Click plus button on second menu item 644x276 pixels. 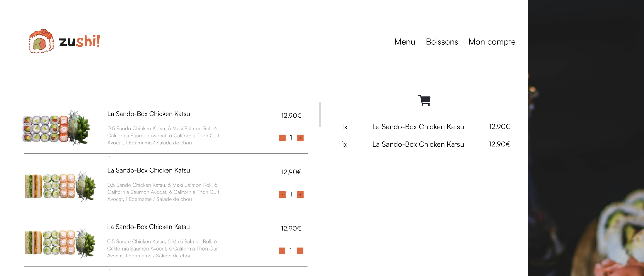[x=300, y=194]
